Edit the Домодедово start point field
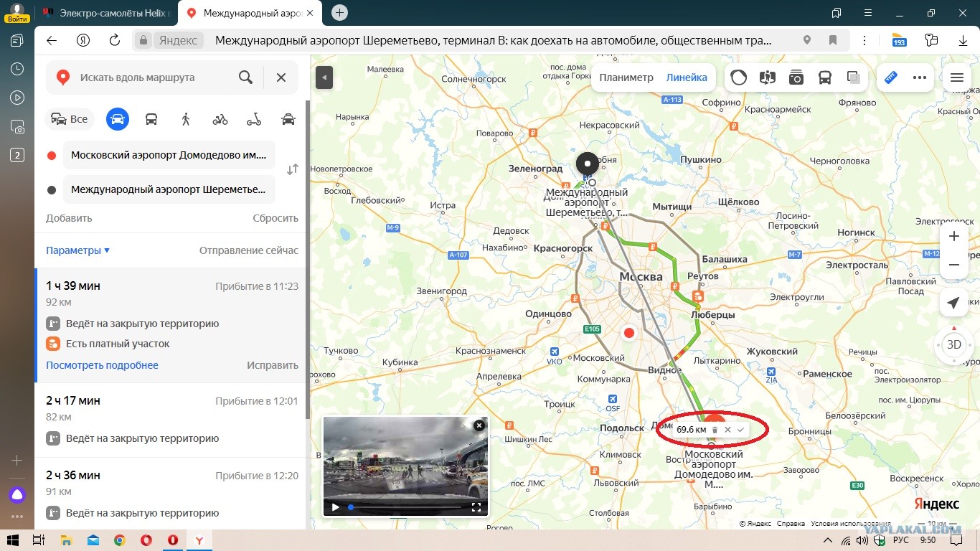980x551 pixels. pyautogui.click(x=169, y=155)
